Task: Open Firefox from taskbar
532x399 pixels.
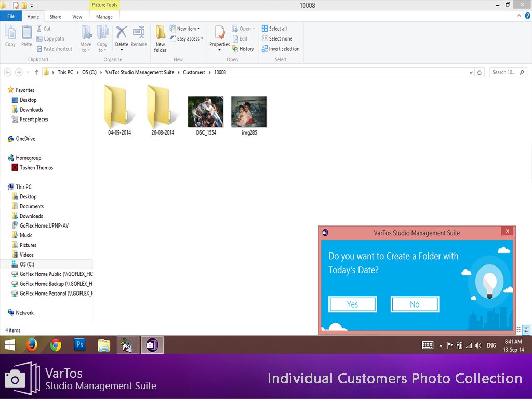Action: tap(32, 345)
